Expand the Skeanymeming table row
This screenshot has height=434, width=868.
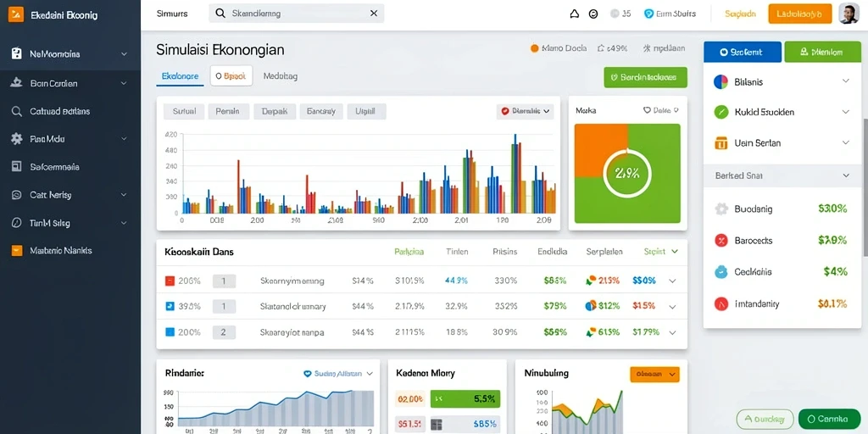click(x=672, y=281)
